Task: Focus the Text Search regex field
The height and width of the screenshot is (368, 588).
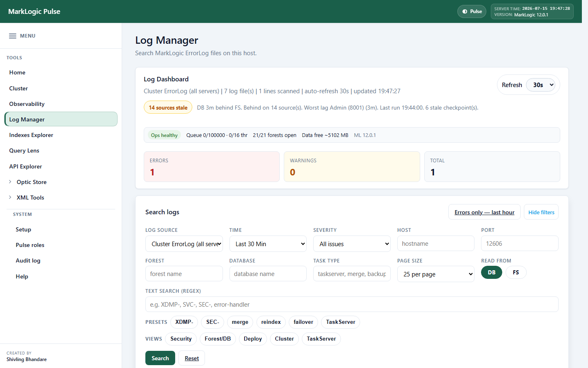Action: pos(352,304)
